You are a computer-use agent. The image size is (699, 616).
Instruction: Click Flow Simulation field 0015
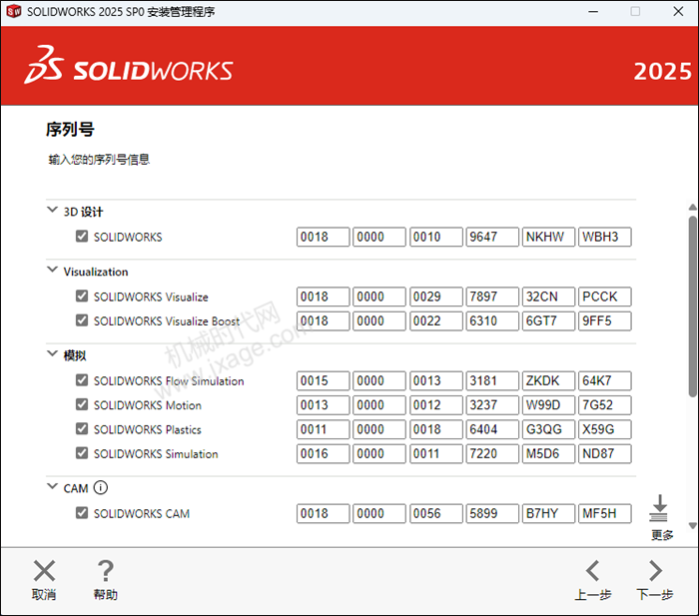324,380
